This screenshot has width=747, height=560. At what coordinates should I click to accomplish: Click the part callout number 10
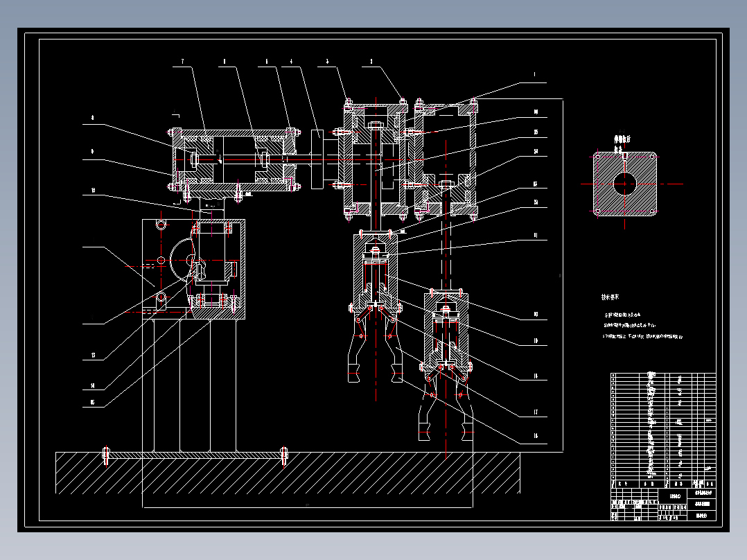pyautogui.click(x=93, y=191)
